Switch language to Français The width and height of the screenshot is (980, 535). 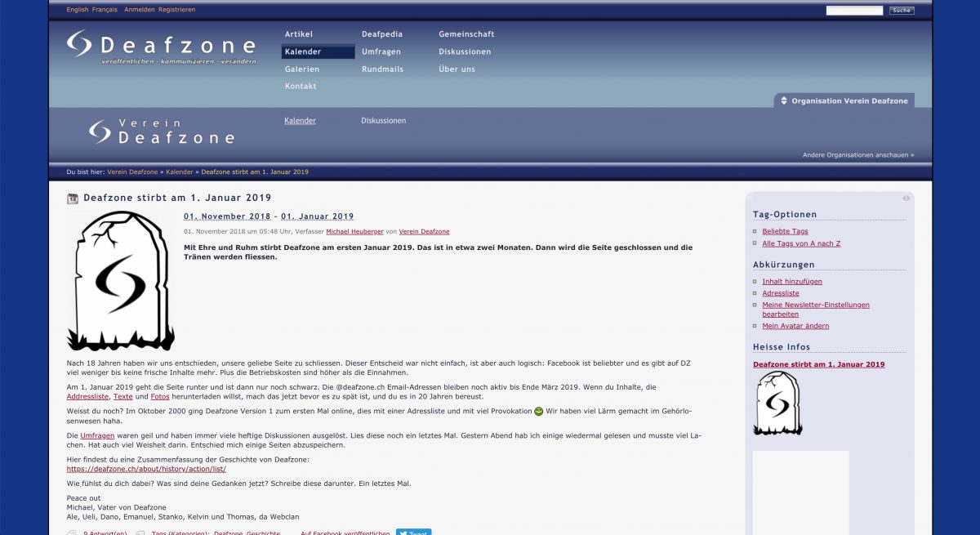pyautogui.click(x=105, y=10)
